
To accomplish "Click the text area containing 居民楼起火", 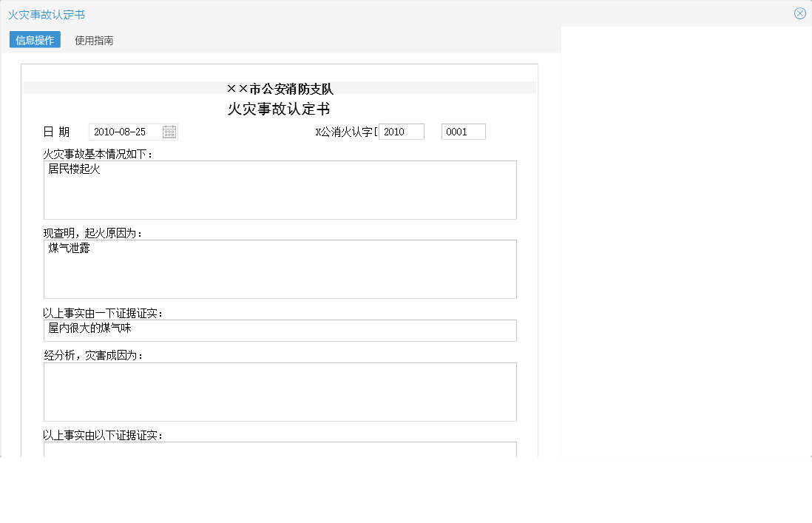I will (x=280, y=189).
